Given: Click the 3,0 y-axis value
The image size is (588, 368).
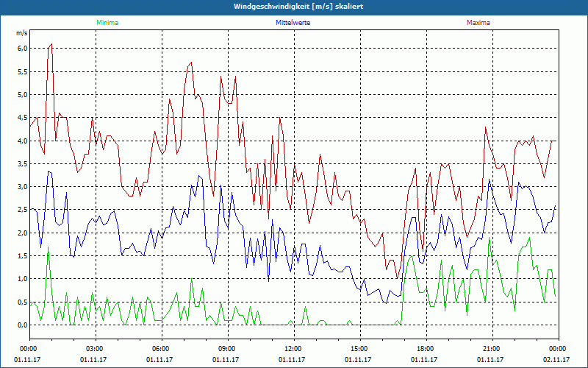Looking at the screenshot, I should [23, 187].
